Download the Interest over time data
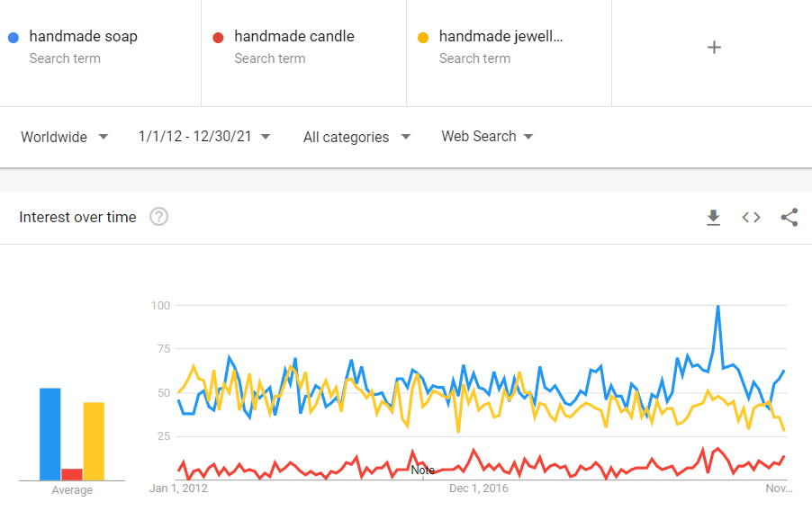Screen dimensions: 812x511 pos(713,218)
